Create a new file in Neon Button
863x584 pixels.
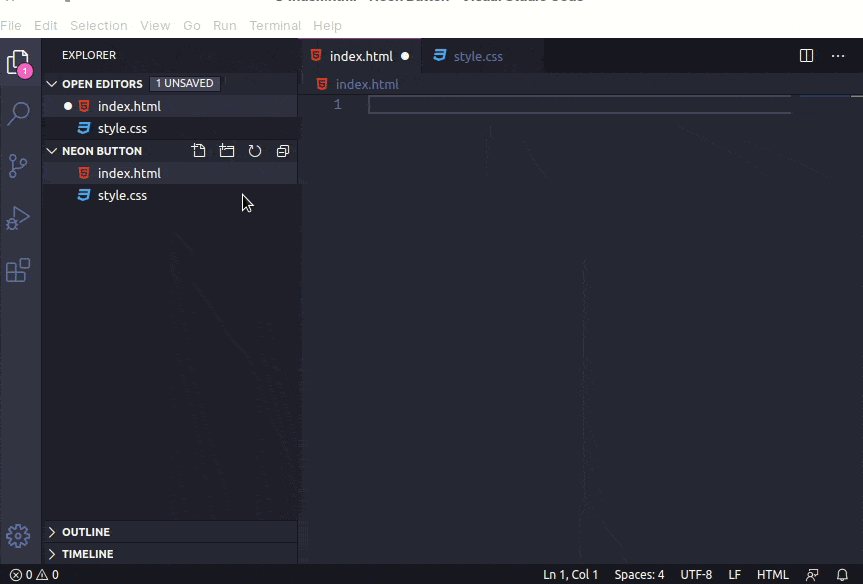(199, 151)
